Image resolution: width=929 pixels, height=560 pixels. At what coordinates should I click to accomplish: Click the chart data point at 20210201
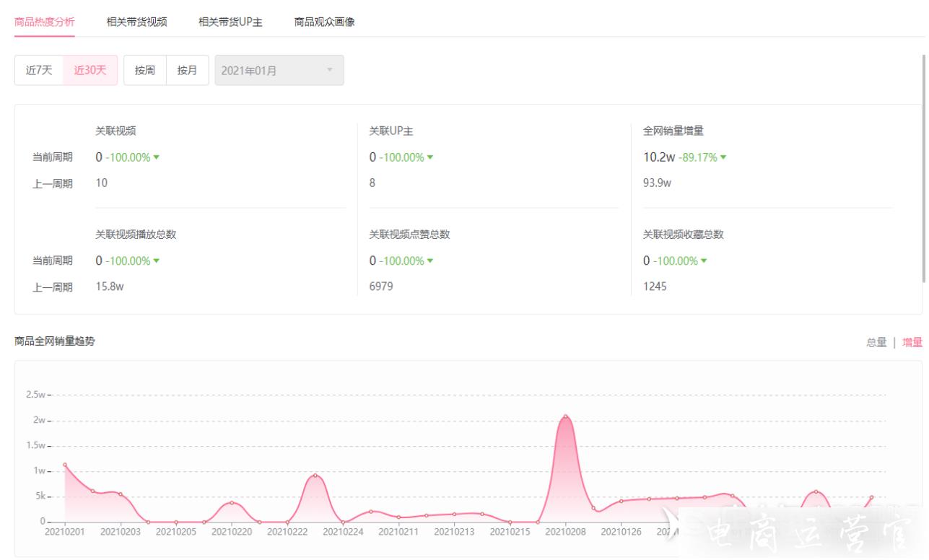[65, 465]
